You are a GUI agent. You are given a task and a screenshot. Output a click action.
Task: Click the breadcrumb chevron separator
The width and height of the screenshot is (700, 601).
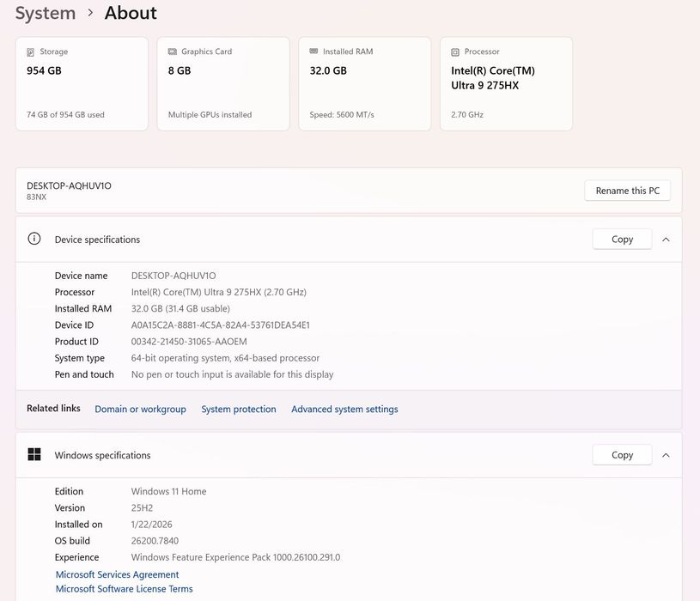(x=90, y=13)
